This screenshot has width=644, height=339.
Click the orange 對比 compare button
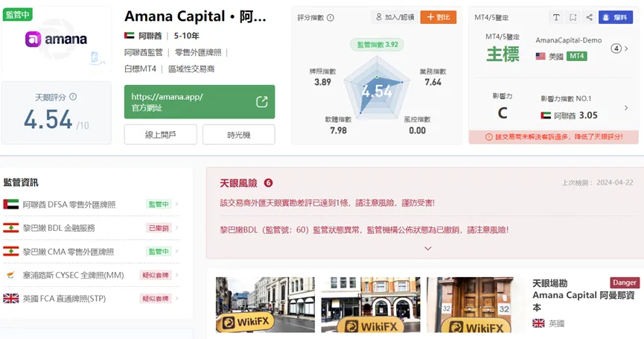tap(439, 17)
